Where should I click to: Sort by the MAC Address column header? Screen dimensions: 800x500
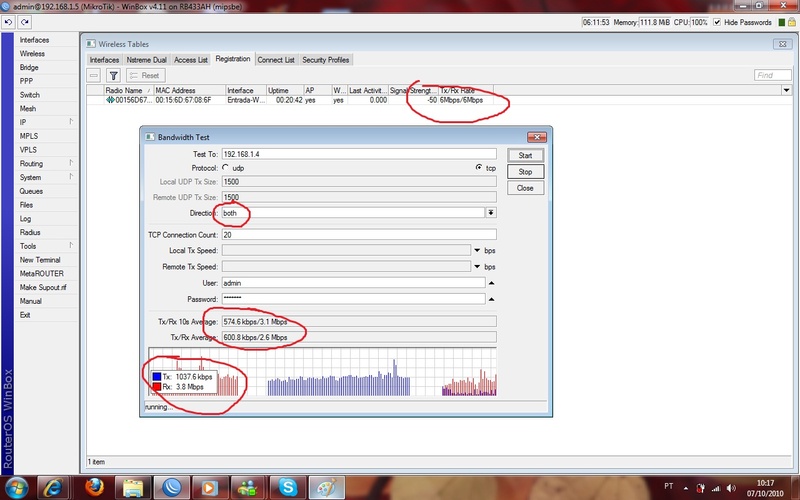pos(190,90)
